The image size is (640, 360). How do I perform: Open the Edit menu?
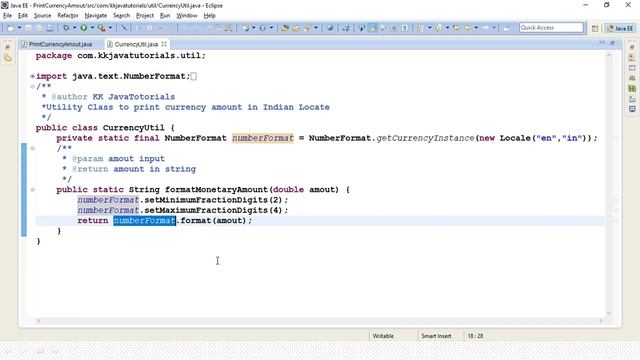[x=23, y=16]
